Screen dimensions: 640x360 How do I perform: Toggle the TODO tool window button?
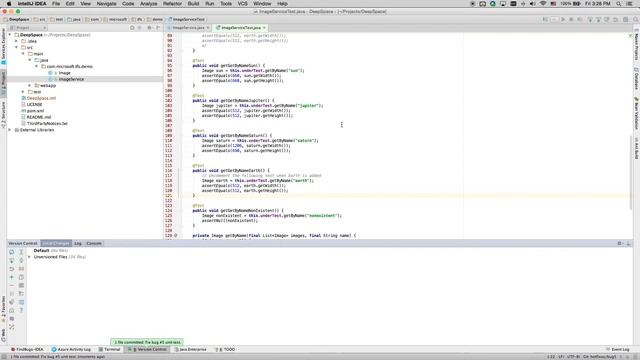[x=225, y=349]
